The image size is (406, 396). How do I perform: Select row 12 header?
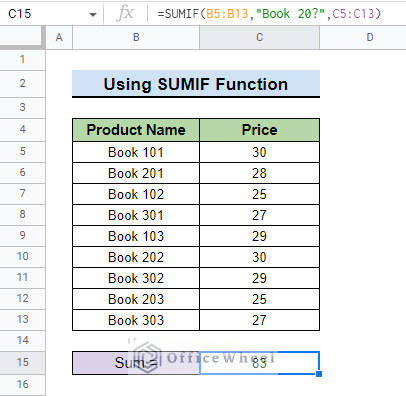click(22, 299)
